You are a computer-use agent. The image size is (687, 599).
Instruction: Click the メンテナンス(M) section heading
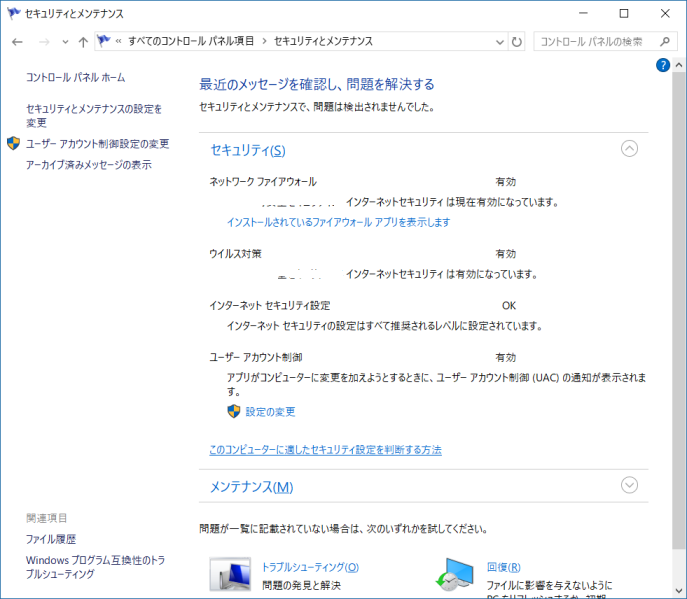252,487
